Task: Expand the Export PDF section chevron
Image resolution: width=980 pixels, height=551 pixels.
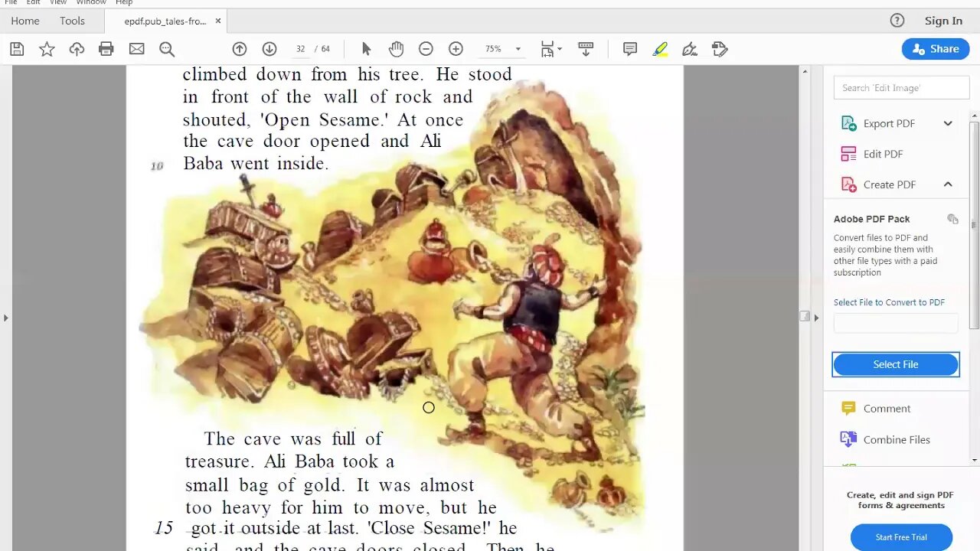Action: [x=948, y=123]
